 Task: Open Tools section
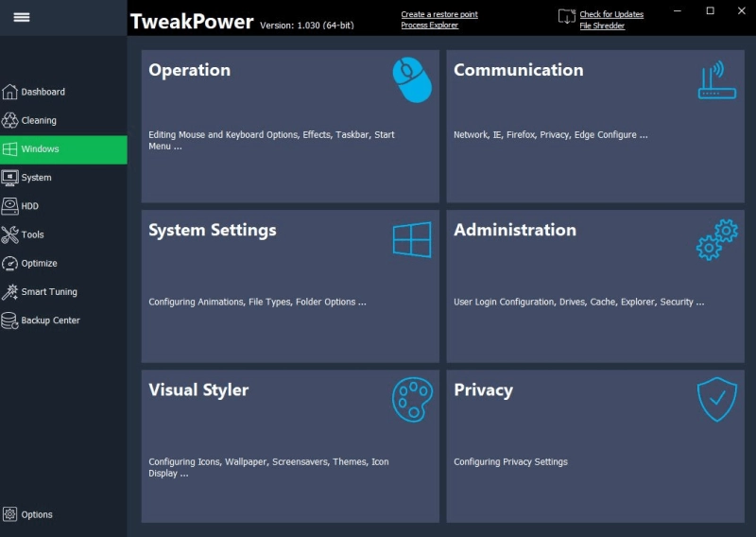63,234
